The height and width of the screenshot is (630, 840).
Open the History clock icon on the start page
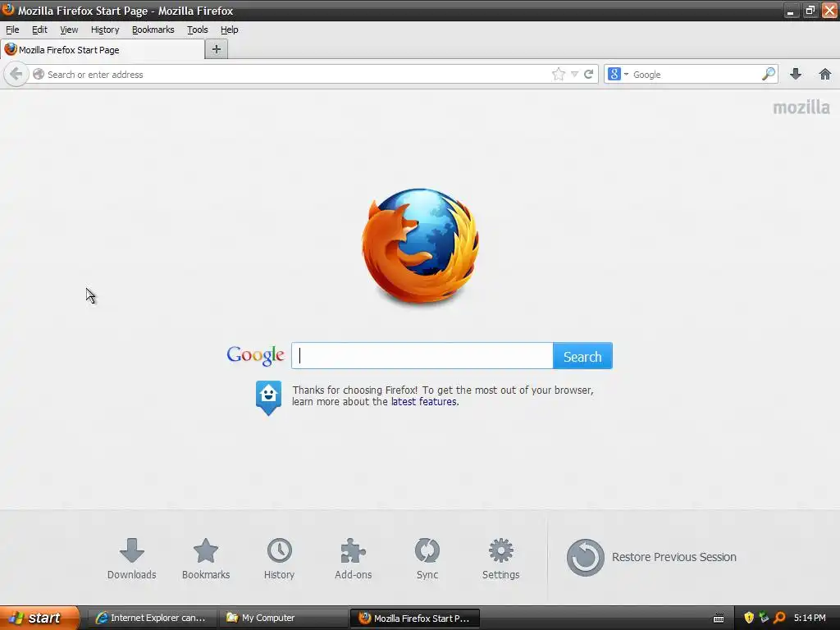pyautogui.click(x=279, y=559)
